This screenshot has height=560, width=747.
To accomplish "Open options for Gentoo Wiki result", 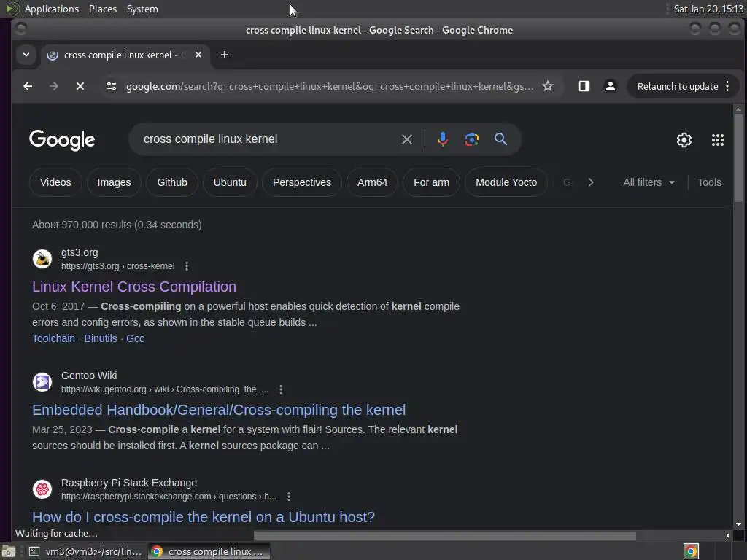I will (281, 389).
